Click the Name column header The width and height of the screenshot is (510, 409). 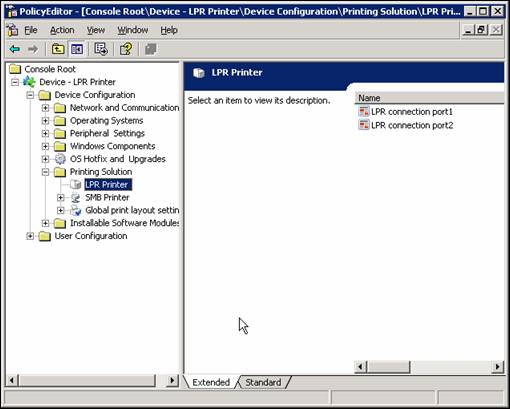[429, 98]
